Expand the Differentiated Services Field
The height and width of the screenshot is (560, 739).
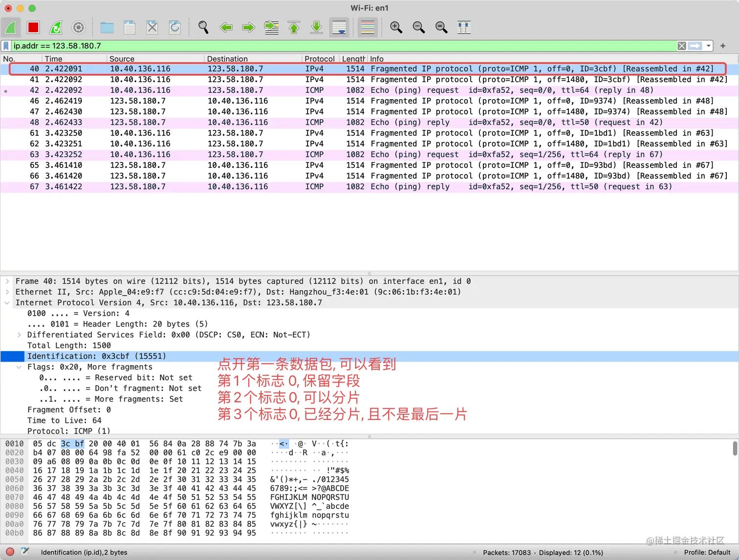tap(19, 335)
